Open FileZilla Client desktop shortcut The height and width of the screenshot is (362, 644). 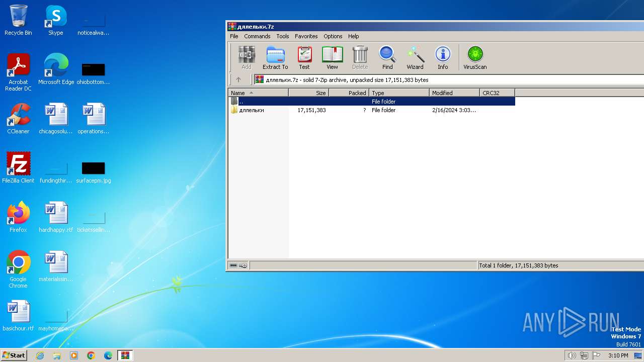[18, 168]
